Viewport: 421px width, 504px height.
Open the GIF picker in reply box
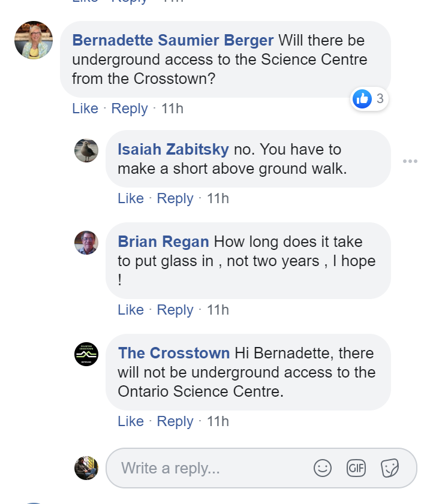356,468
